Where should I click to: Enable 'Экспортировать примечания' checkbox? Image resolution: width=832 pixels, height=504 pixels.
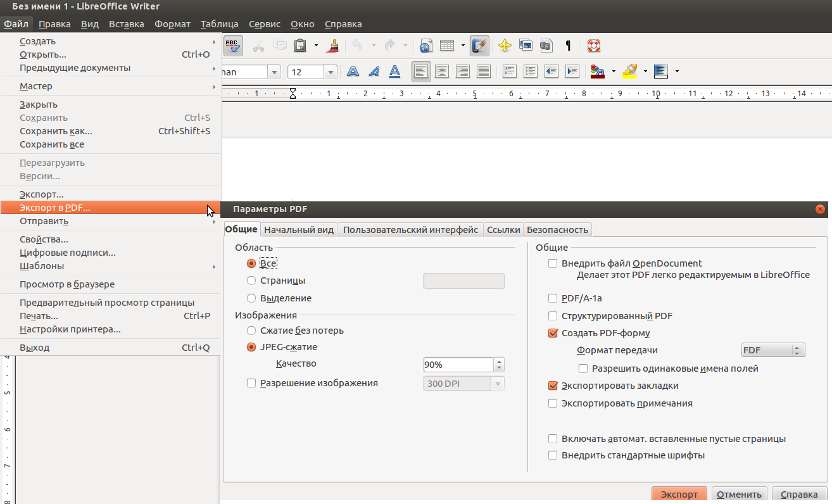coord(553,403)
